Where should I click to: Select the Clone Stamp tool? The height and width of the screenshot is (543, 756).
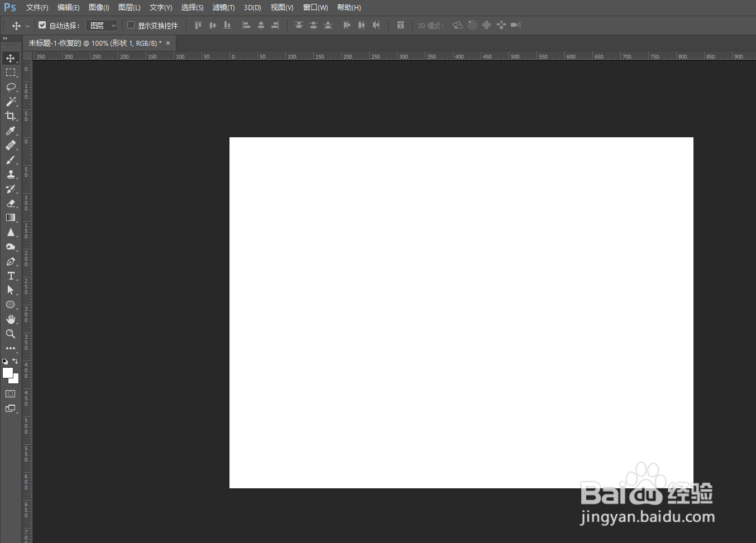tap(11, 174)
